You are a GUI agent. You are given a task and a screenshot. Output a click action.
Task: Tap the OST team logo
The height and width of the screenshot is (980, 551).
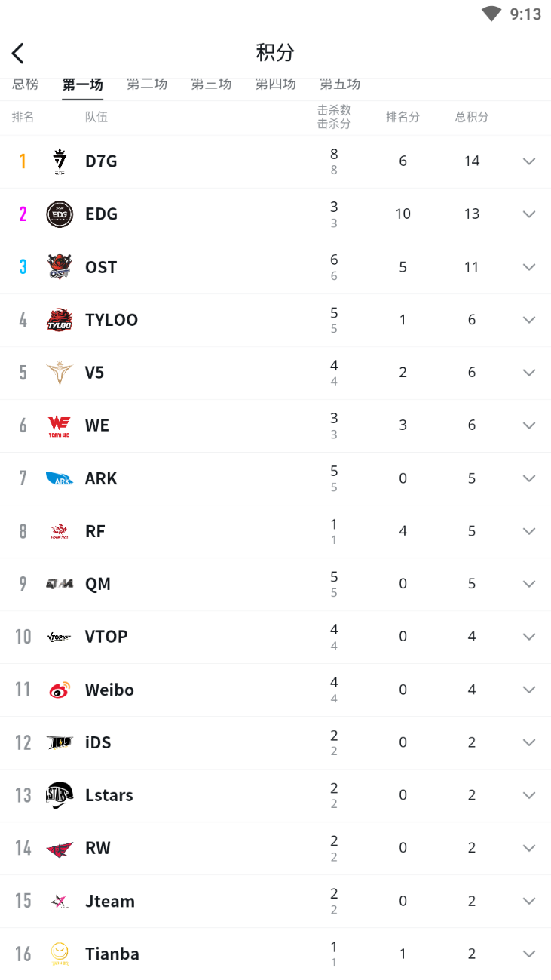(60, 267)
